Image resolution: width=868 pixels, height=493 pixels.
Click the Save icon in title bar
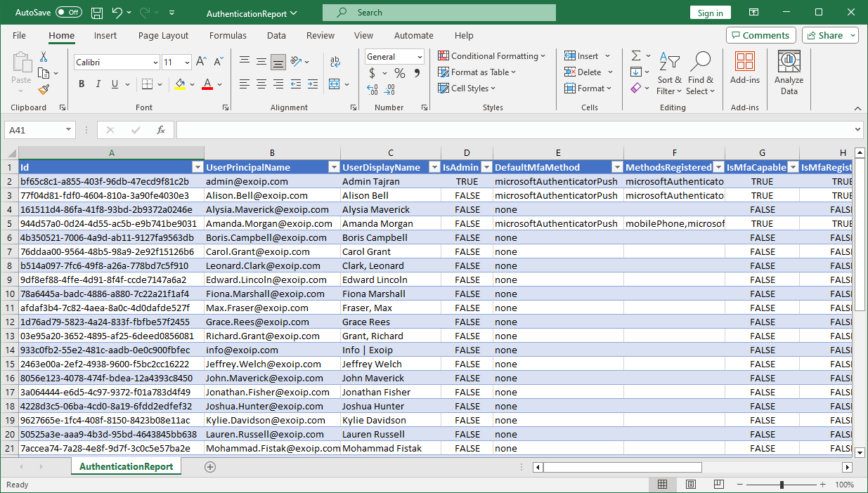click(x=97, y=13)
